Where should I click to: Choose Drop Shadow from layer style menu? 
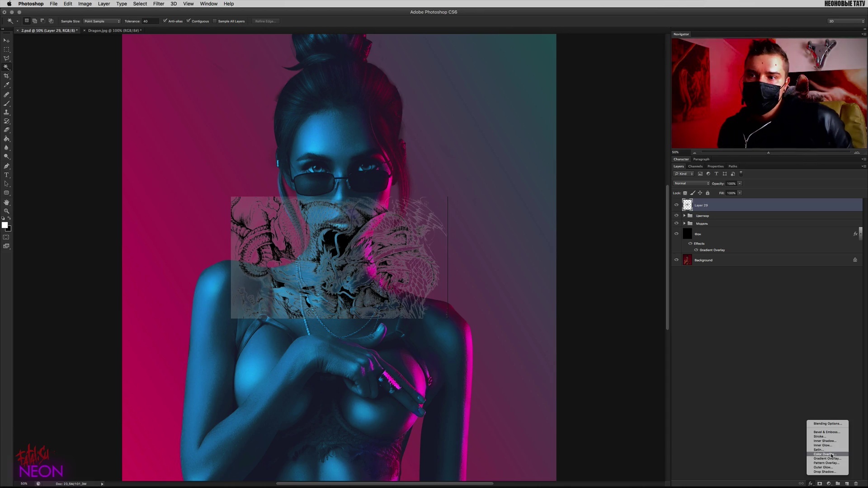[827, 472]
